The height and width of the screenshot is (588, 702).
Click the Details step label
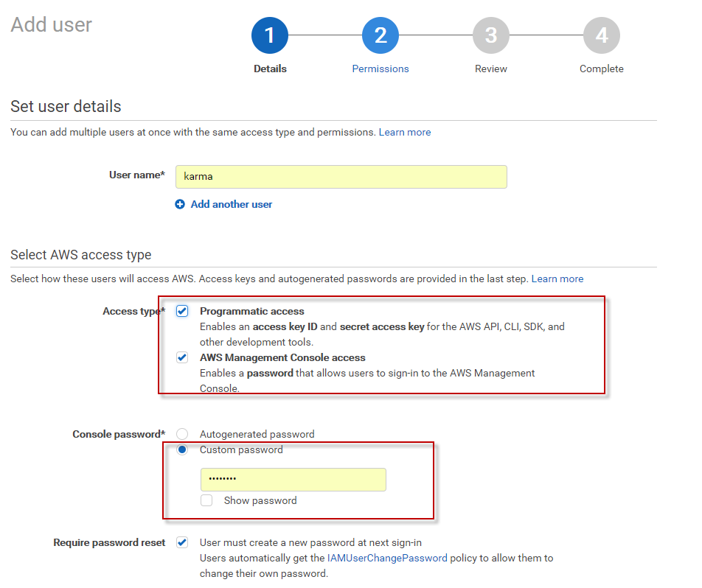coord(270,69)
